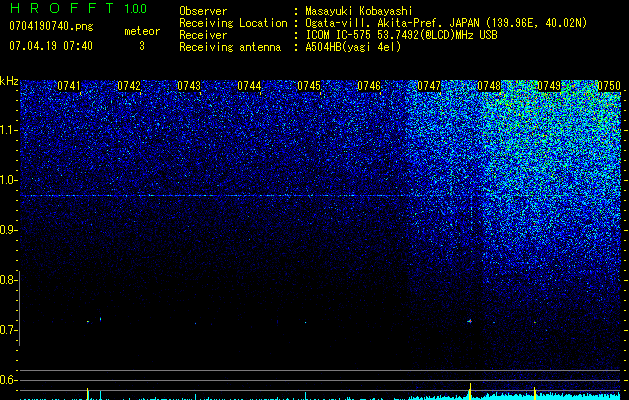The width and height of the screenshot is (629, 400).
Task: Click the Ogata-vill. Akita-Pref. location text
Action: [446, 23]
